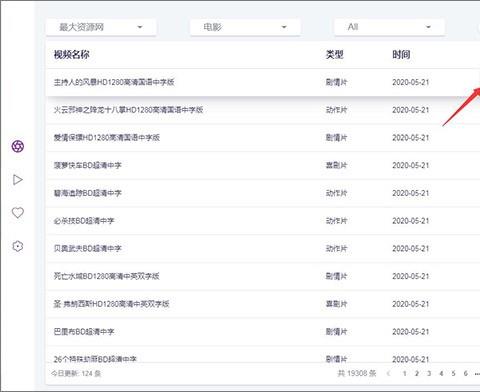Viewport: 480px width, 392px height.
Task: Click 动作片 type in 碧海追踪 row
Action: point(336,193)
